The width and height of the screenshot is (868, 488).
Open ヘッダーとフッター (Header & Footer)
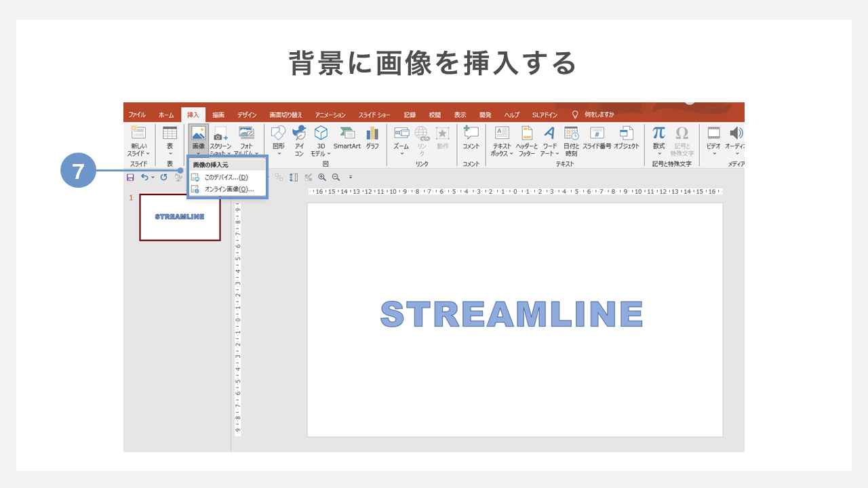coord(527,140)
